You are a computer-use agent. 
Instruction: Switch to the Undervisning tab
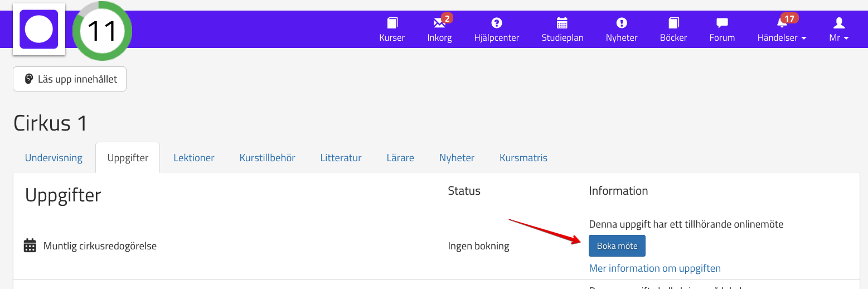(54, 158)
